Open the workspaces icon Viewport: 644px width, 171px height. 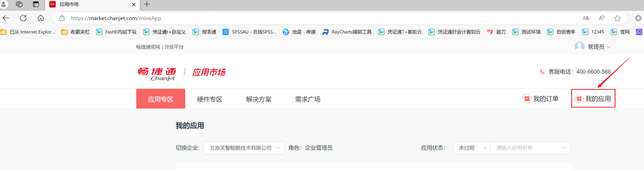(20, 4)
